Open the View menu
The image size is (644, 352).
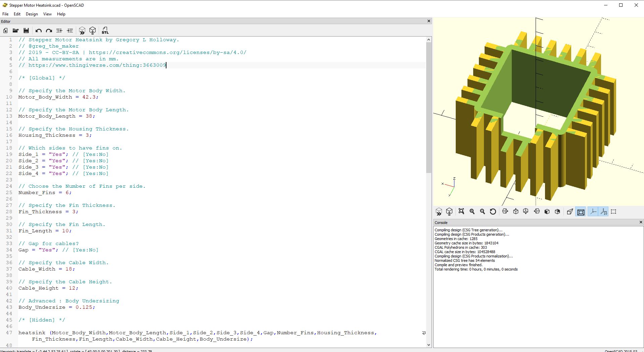pyautogui.click(x=47, y=14)
